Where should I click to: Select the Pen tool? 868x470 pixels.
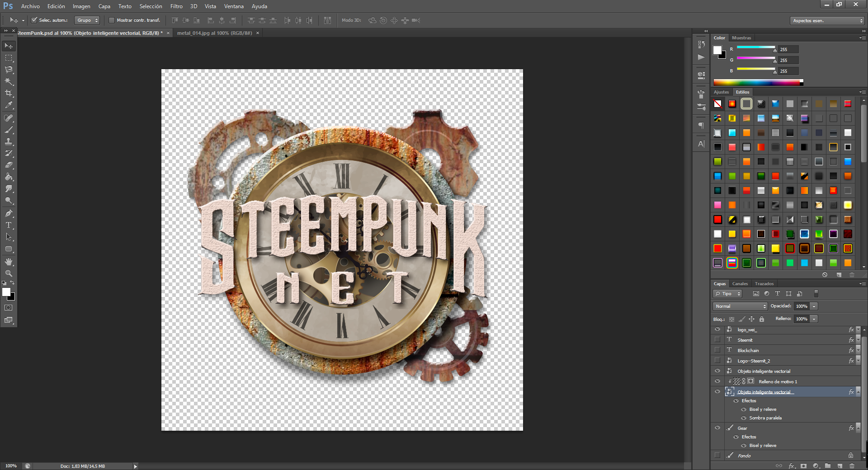pyautogui.click(x=9, y=213)
